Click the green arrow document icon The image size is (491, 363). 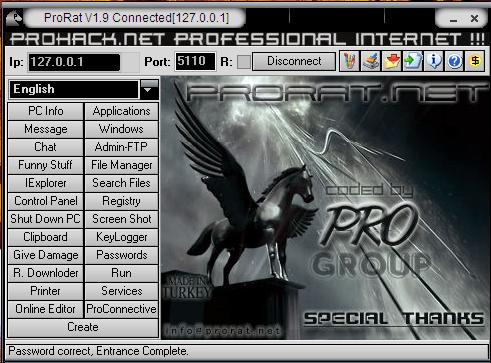pos(413,61)
